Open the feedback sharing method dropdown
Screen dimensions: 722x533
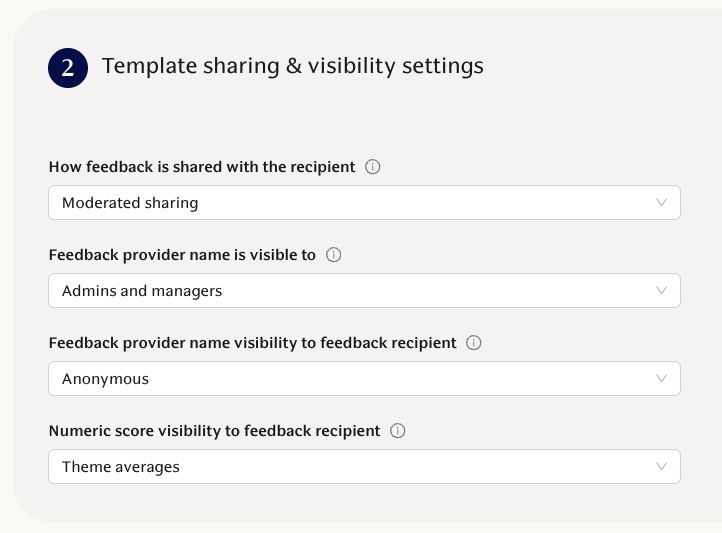pyautogui.click(x=364, y=203)
